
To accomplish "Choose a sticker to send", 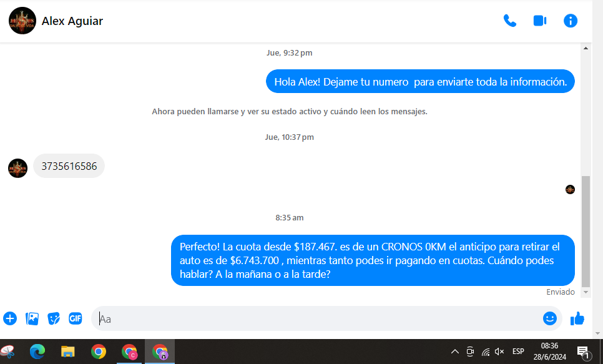I will point(54,318).
